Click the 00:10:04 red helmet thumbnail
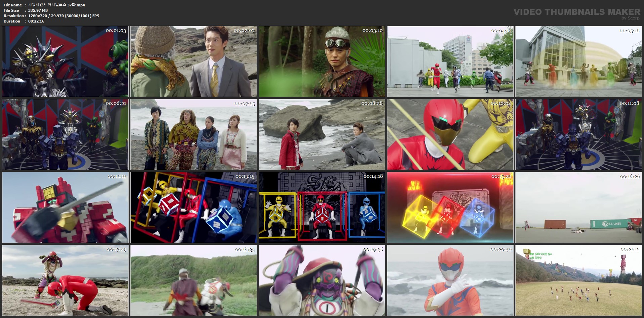This screenshot has height=318, width=644. coord(450,134)
